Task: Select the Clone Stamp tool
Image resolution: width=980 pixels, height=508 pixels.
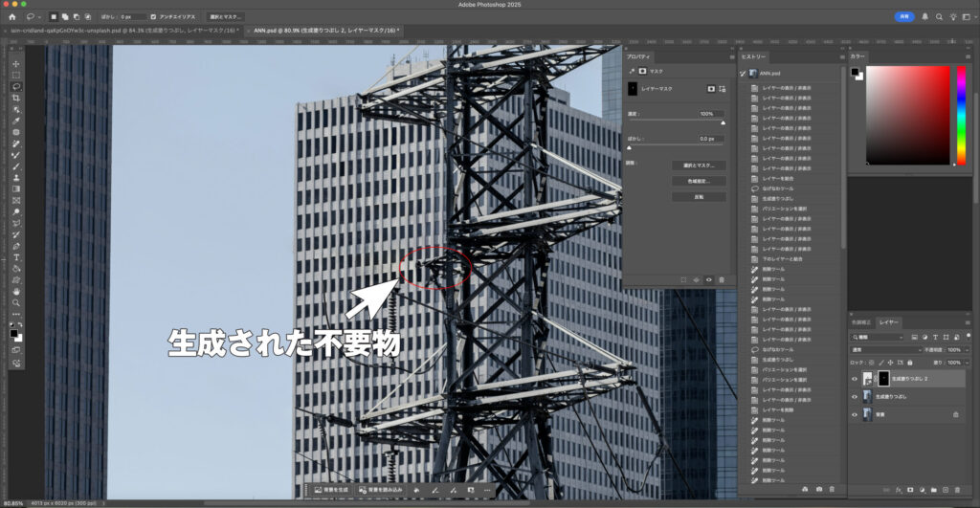Action: tap(16, 177)
